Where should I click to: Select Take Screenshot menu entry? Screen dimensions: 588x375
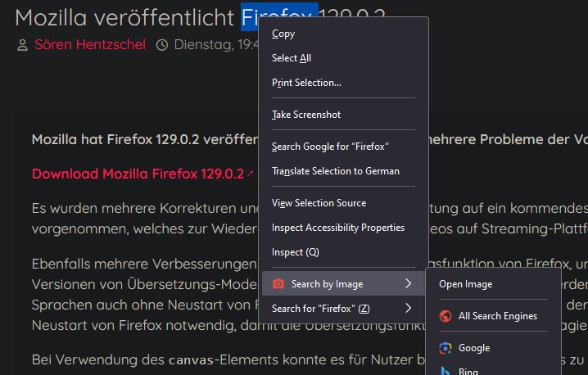306,115
